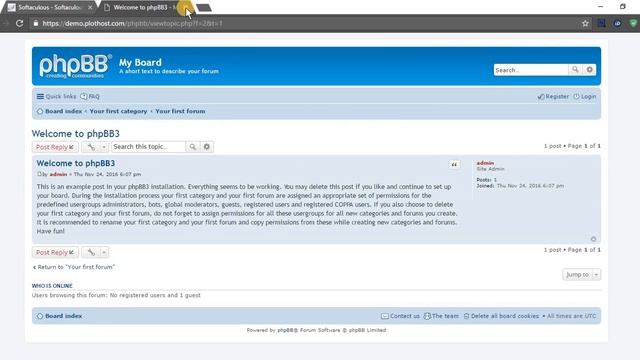Open the Quick links menu

pos(56,97)
